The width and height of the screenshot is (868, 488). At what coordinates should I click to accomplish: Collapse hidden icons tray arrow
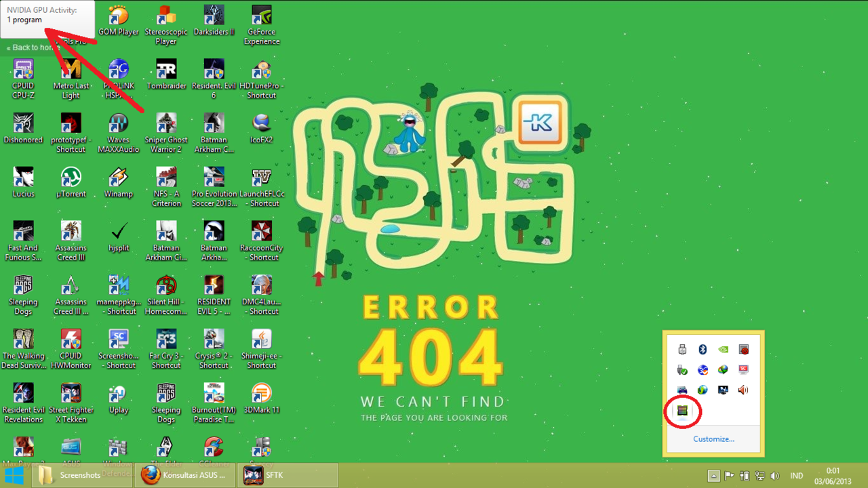[x=713, y=476]
